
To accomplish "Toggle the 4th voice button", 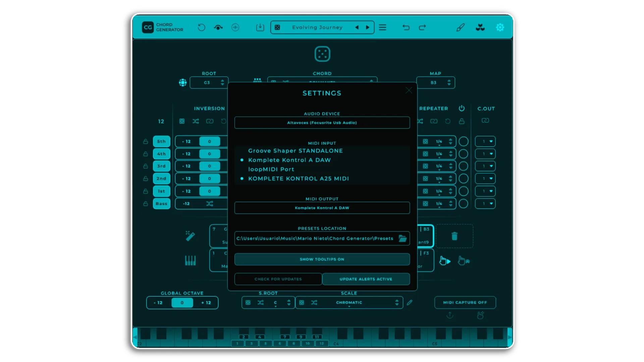I will point(161,154).
